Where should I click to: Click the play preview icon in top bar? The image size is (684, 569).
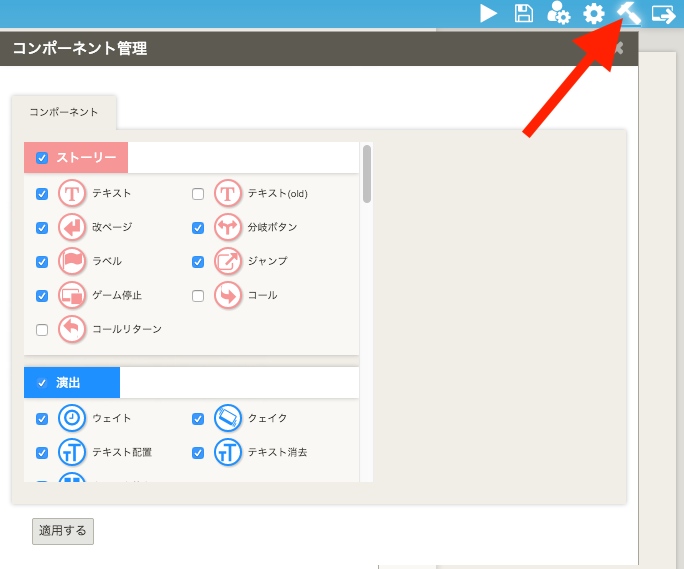[x=488, y=13]
